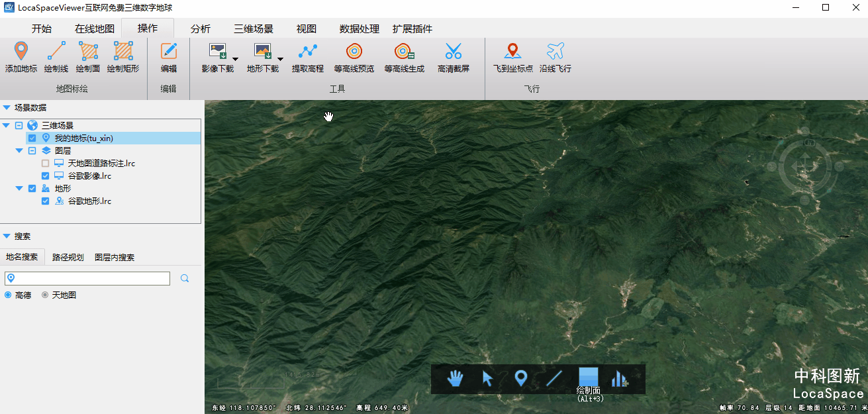Select the 谷歌影像.lrc layer name
This screenshot has height=414, width=868.
pos(89,176)
